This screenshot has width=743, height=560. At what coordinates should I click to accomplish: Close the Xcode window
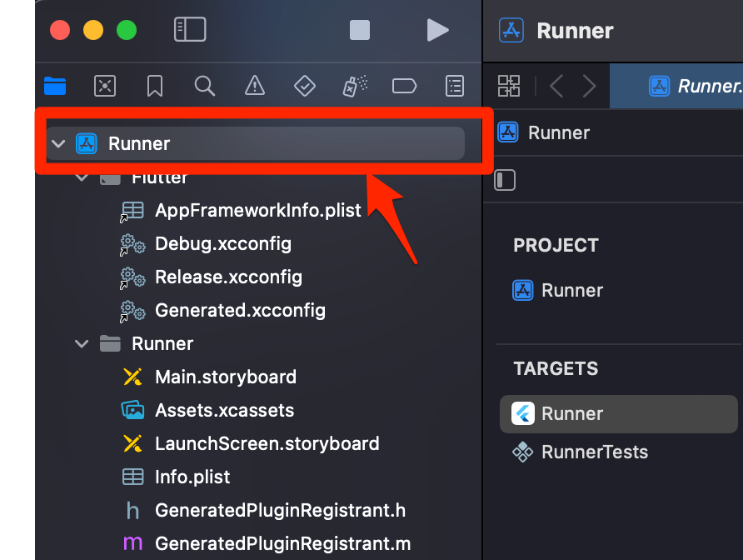60,30
